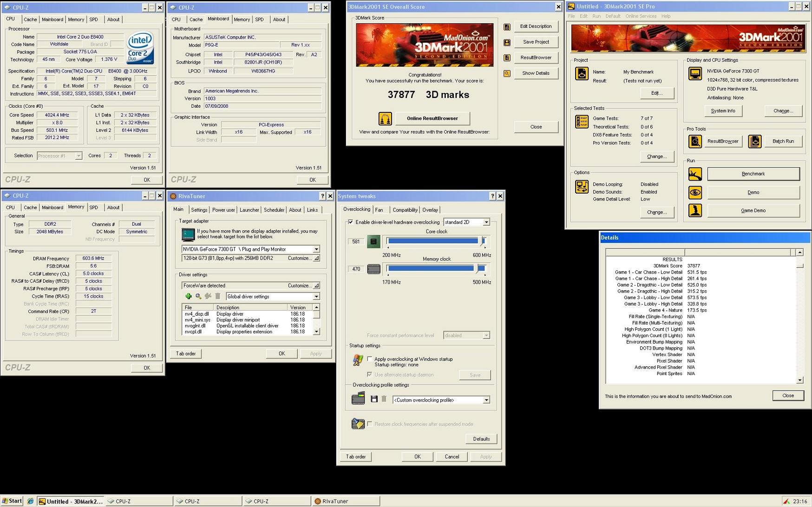Image resolution: width=812 pixels, height=507 pixels.
Task: Expand the Customize arrow beside 128-bit G73
Action: (x=316, y=258)
